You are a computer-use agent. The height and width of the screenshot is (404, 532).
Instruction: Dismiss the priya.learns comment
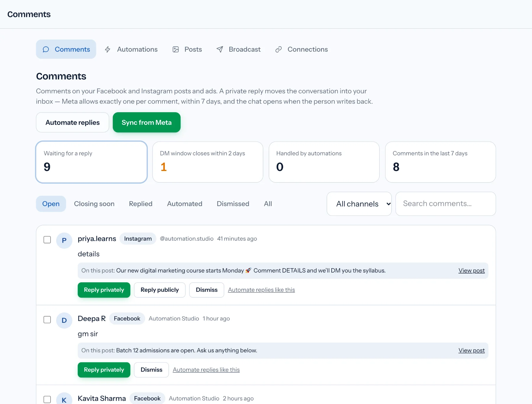pos(207,290)
